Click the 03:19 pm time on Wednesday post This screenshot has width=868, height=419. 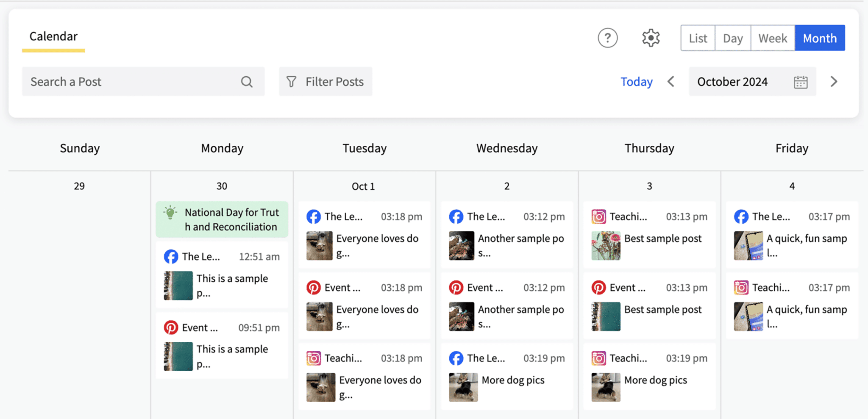click(544, 358)
